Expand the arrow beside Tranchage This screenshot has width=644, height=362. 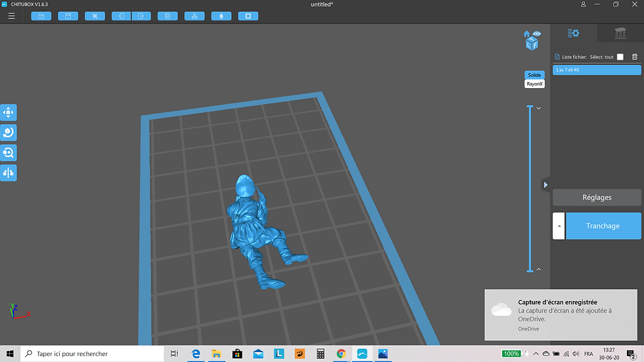point(559,226)
